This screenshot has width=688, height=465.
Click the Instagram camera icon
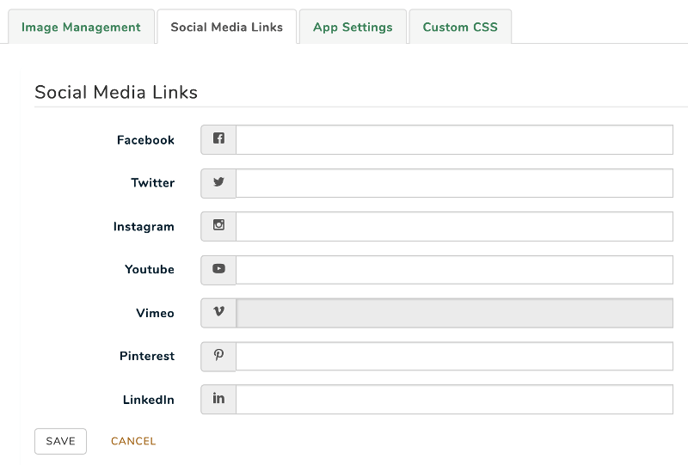tap(219, 225)
